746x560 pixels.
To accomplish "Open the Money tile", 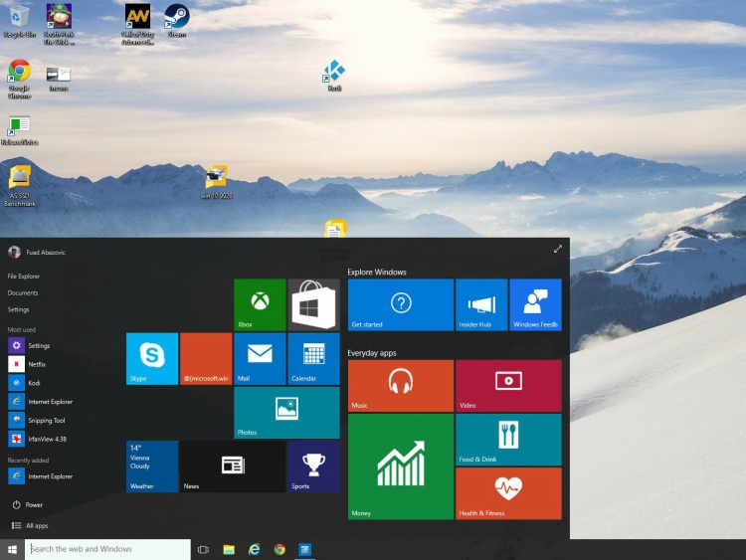I will click(x=400, y=467).
